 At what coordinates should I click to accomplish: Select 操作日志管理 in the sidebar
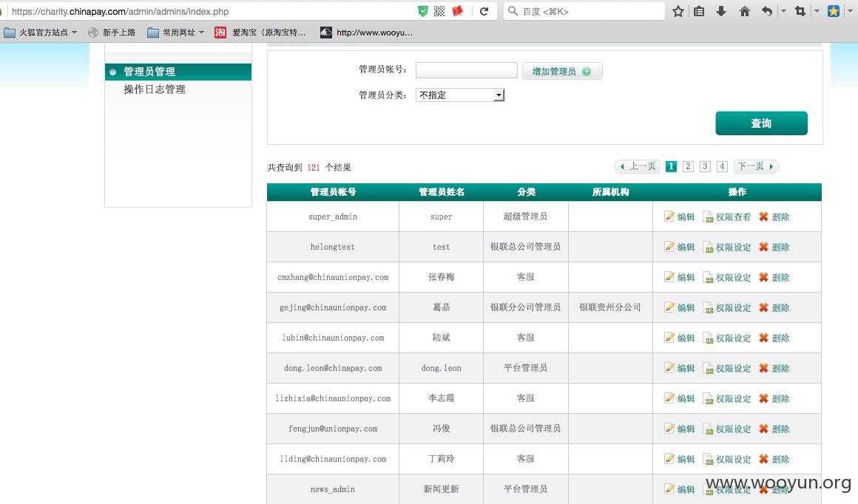pos(155,89)
